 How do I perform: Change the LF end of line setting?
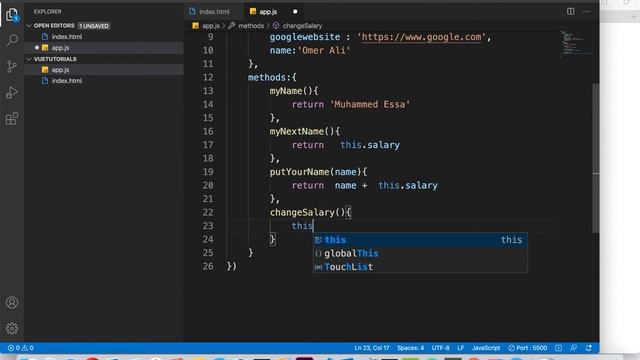pyautogui.click(x=460, y=348)
